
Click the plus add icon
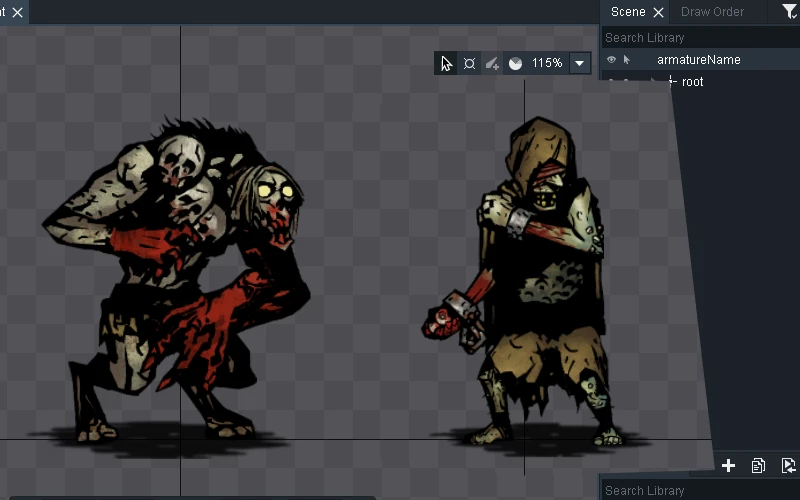(x=729, y=465)
